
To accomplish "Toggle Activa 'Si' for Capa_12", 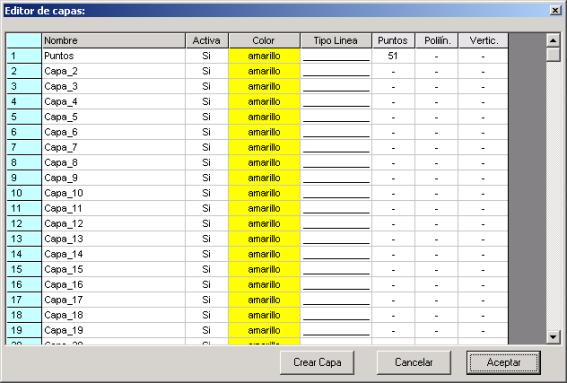I will (206, 224).
